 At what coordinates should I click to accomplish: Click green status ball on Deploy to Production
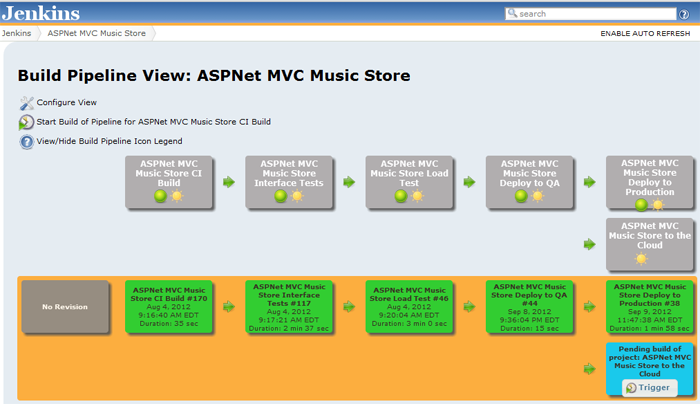coord(641,204)
